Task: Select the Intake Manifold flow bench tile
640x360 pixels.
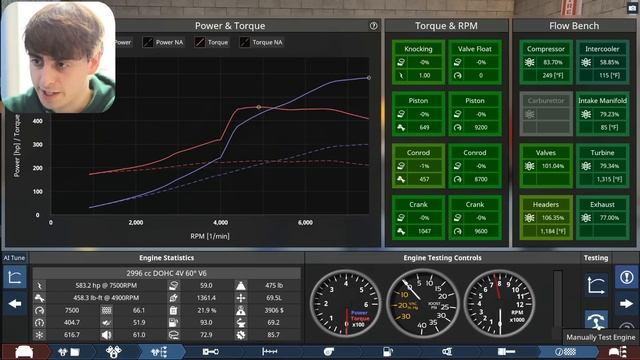Action: (x=602, y=114)
